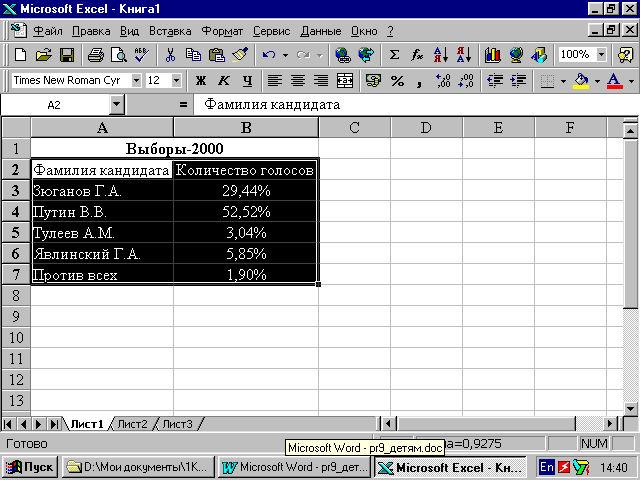
Task: Open Print Preview magnifier icon
Action: click(x=119, y=54)
